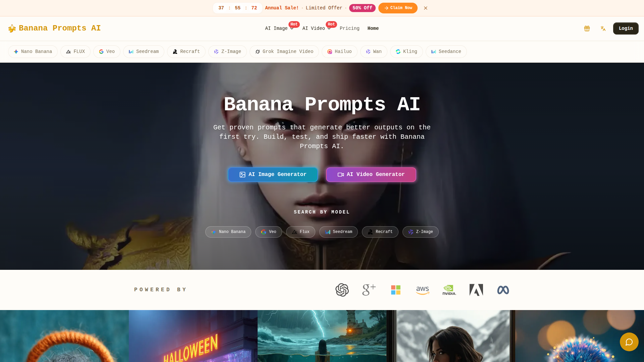644x362 pixels.
Task: Click the Claim Now sale button
Action: pyautogui.click(x=398, y=8)
